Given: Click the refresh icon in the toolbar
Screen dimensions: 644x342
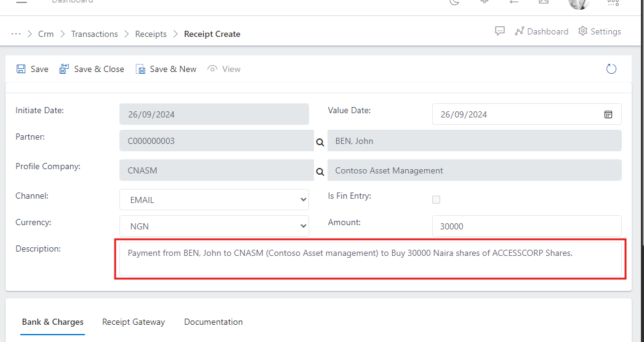Looking at the screenshot, I should click(611, 69).
